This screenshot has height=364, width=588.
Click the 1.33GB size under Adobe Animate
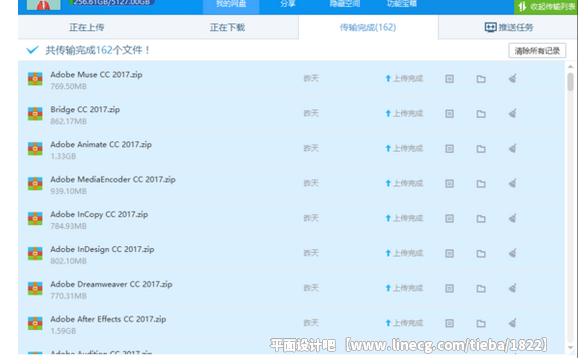(x=63, y=156)
